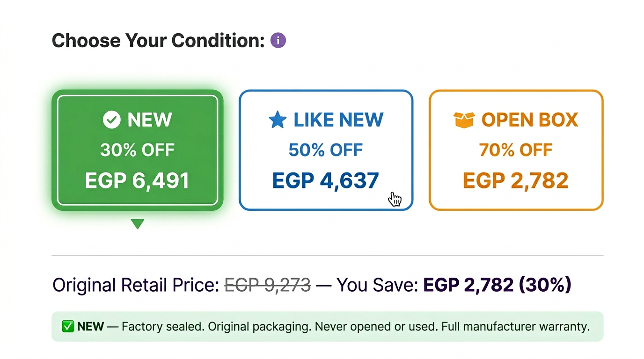Pick the OPEN BOX condition card
Image resolution: width=644 pixels, height=359 pixels.
tap(516, 150)
